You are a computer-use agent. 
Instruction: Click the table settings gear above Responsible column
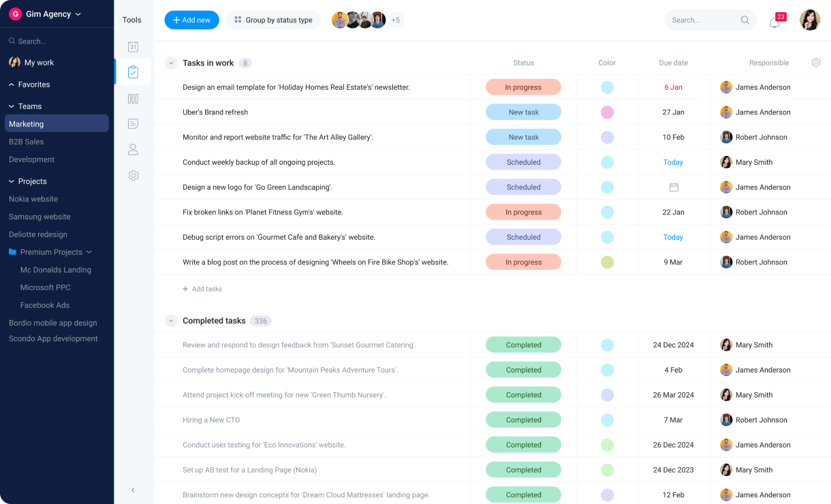816,62
